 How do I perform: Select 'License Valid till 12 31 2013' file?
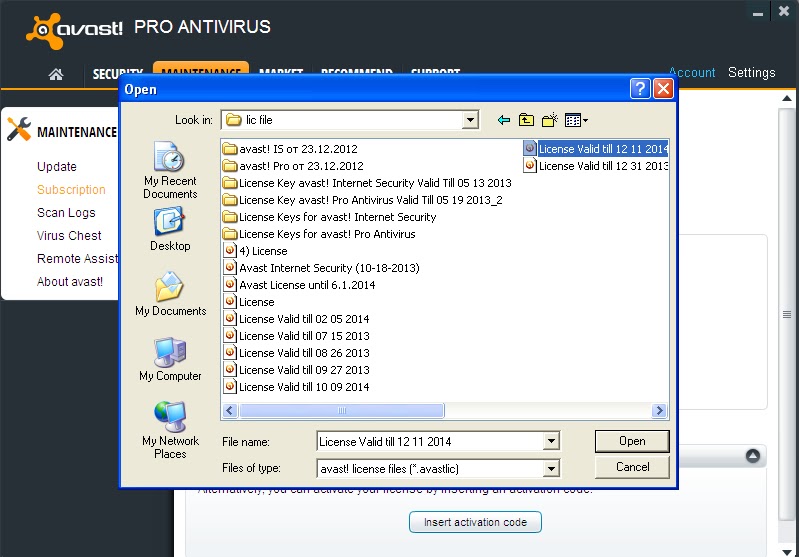point(596,166)
